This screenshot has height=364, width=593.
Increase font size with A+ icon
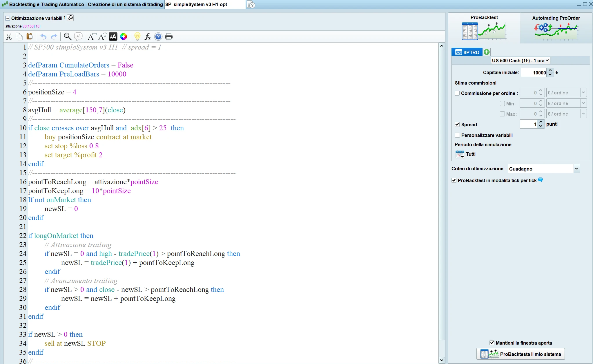[x=103, y=36]
